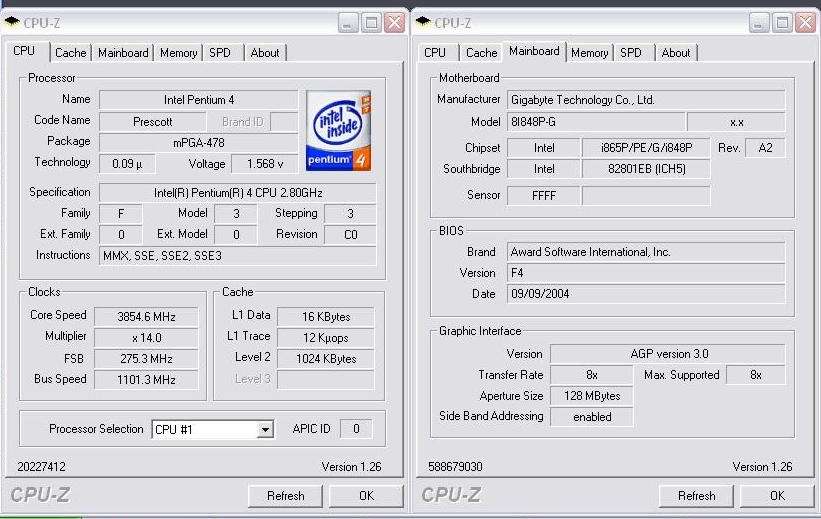Click the motherboard Model value 8I848P-G
This screenshot has height=519, width=821.
coord(596,122)
